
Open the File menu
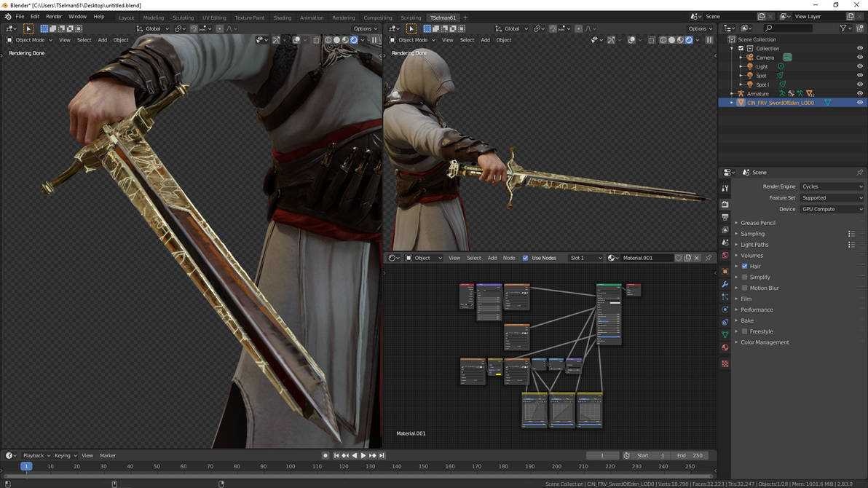click(20, 17)
